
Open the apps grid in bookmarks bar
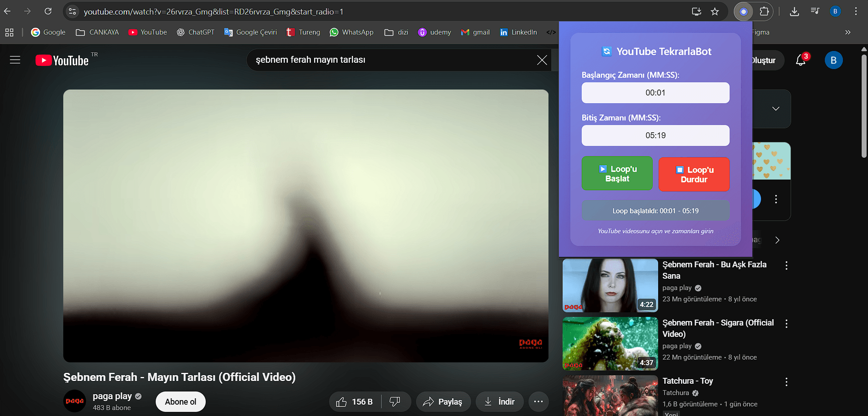click(9, 32)
